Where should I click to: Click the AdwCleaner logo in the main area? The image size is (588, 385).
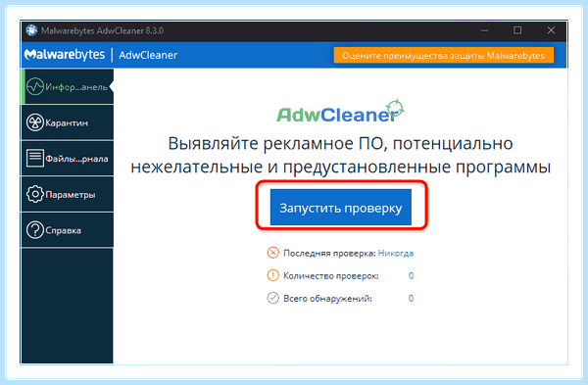tap(340, 112)
